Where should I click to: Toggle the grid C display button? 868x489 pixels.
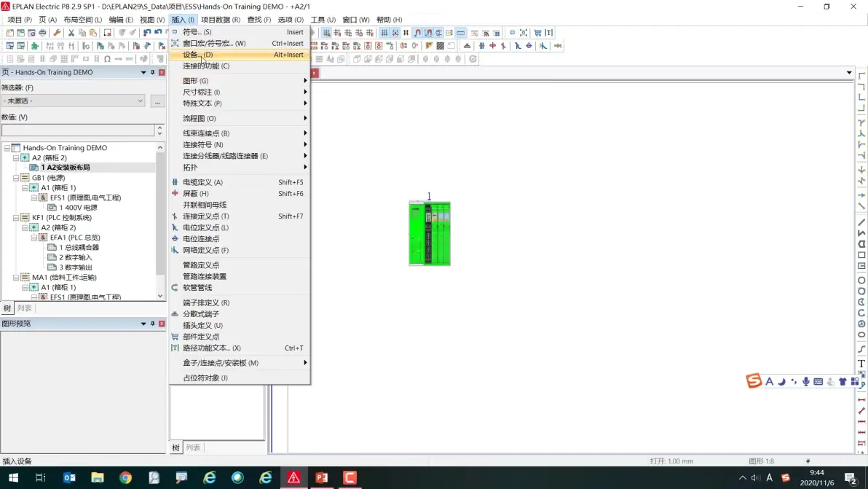coord(348,33)
